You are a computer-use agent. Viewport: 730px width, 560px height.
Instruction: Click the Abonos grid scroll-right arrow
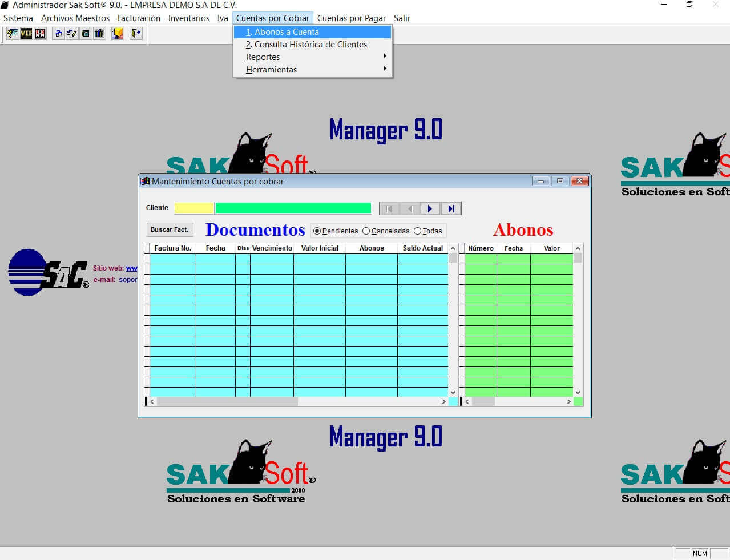[x=569, y=402]
